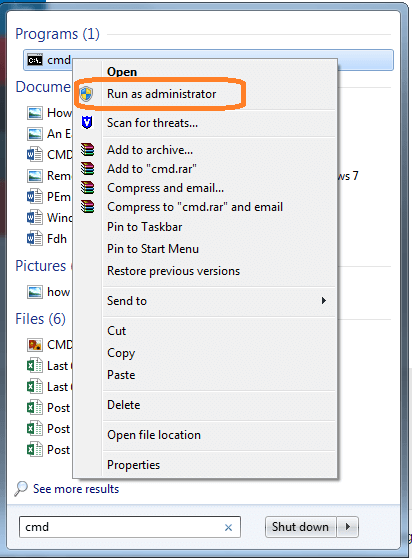Viewport: 412px width, 558px height.
Task: Click the Pictures section header
Action: point(41,266)
